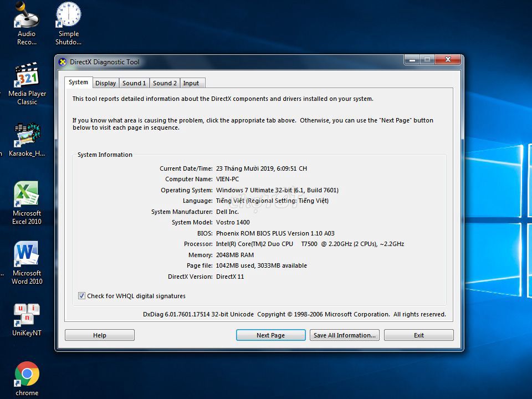The height and width of the screenshot is (399, 532).
Task: Minimize the DirectX Diagnostic Tool window
Action: pos(412,60)
